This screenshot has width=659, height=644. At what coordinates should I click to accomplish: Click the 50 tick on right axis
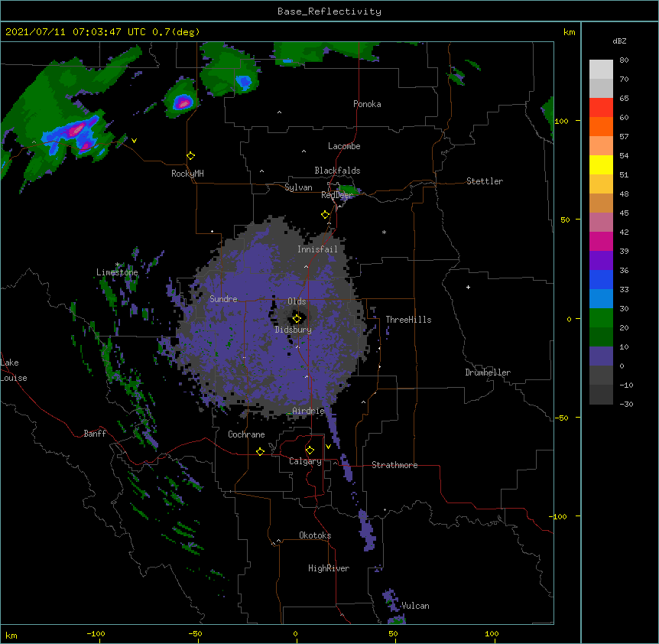565,220
